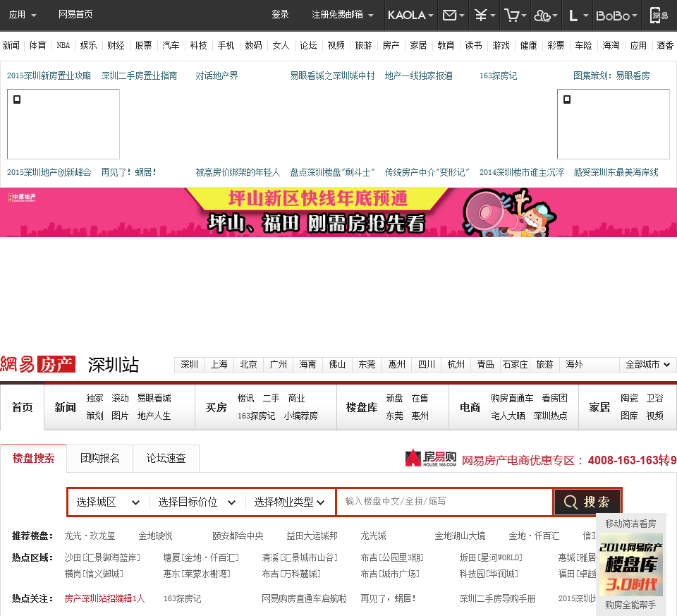This screenshot has height=616, width=677.
Task: Click the broken image placeholder on right
Action: (614, 124)
